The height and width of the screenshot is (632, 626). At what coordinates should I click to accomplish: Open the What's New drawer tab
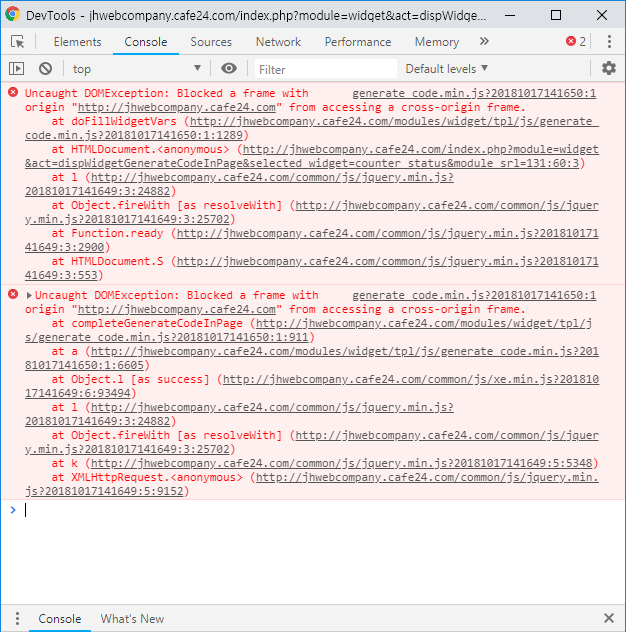click(132, 619)
